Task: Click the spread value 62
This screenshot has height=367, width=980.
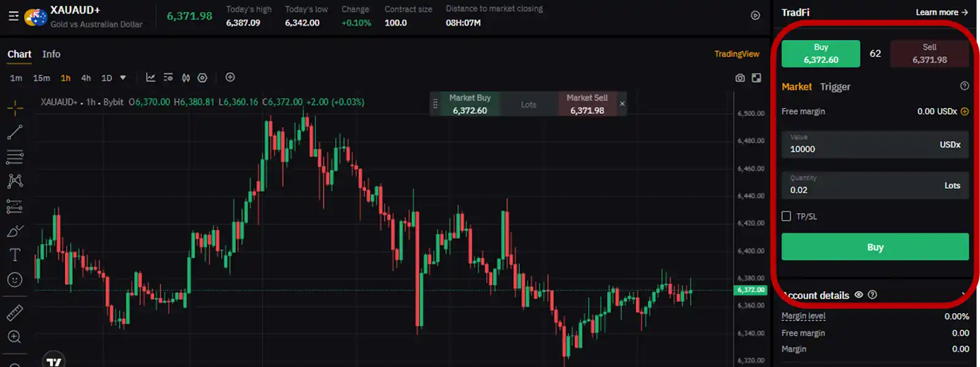Action: pos(875,53)
